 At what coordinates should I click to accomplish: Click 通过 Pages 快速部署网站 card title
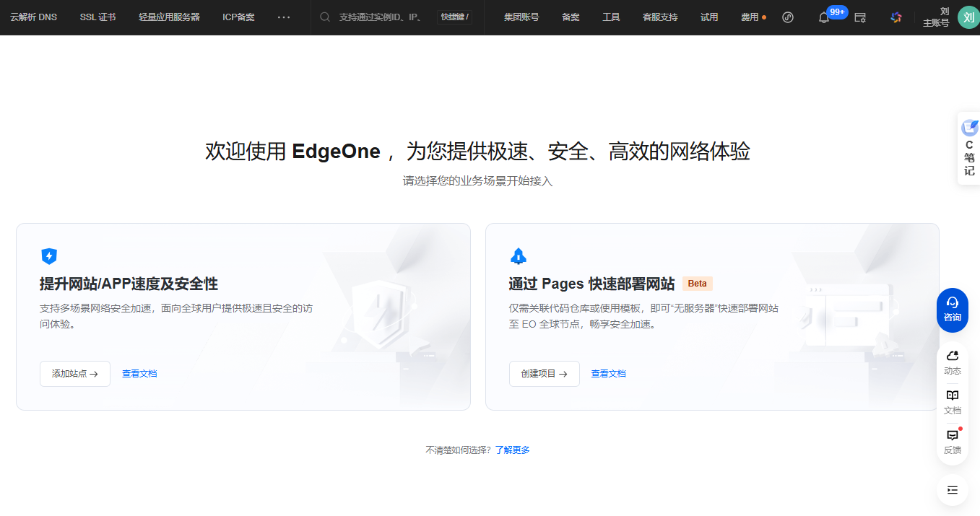591,284
